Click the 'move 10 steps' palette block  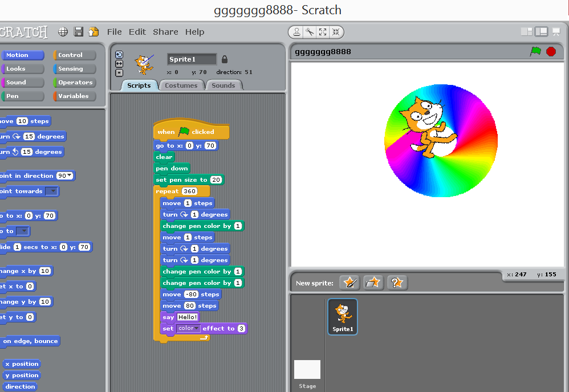point(25,121)
